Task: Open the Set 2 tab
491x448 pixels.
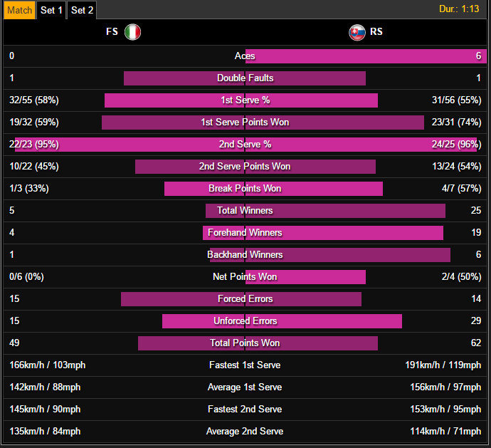Action: 83,10
